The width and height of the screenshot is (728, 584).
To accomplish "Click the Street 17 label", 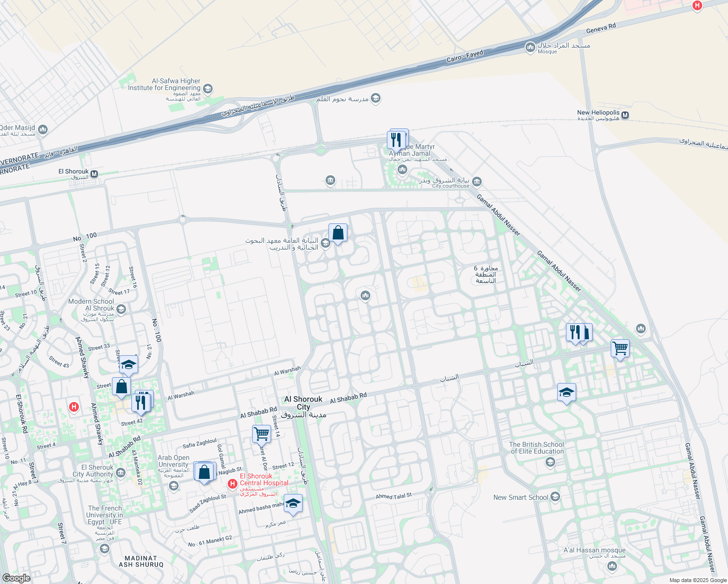I will 119,292.
